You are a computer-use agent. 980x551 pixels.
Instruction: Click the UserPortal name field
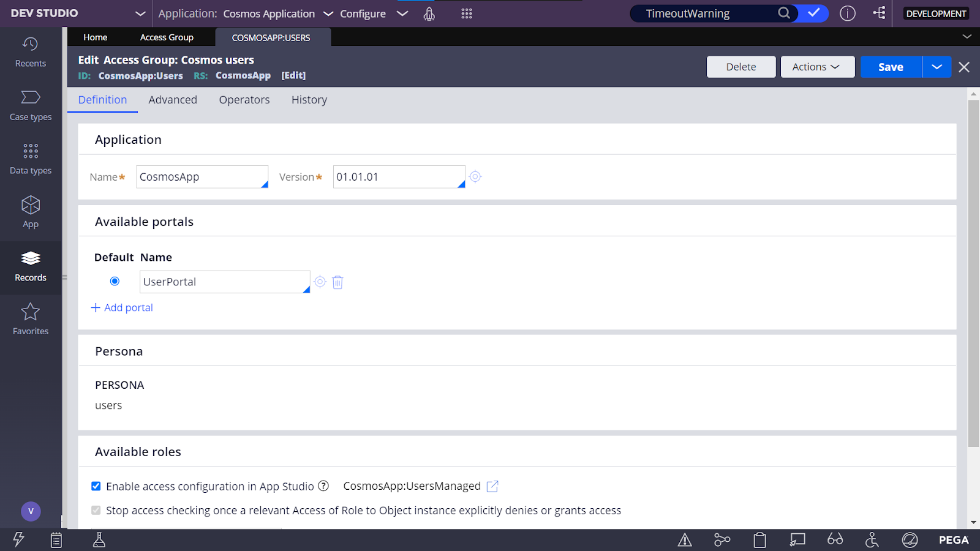[x=225, y=282]
